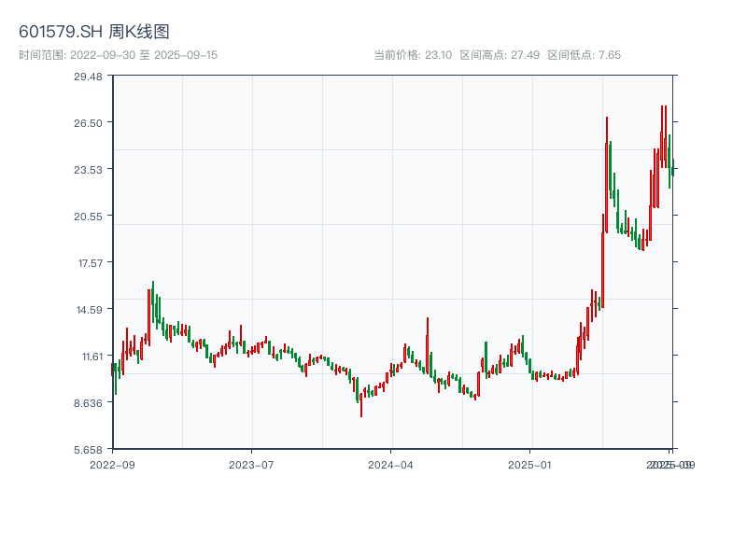Click the current price label 当前价格: 23.10
The width and height of the screenshot is (747, 560).
[x=413, y=55]
